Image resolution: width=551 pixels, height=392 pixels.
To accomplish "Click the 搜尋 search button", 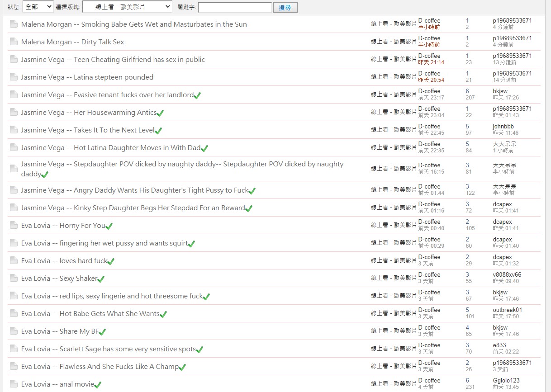I will pyautogui.click(x=285, y=7).
